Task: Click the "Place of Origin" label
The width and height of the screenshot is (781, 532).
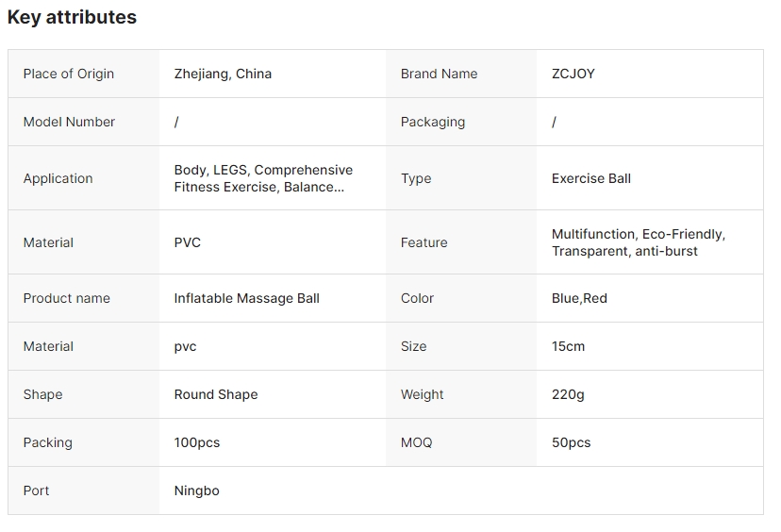Action: (69, 74)
